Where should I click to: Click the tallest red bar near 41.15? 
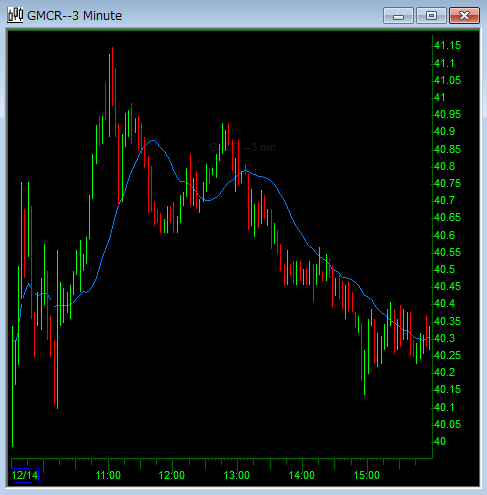pos(112,77)
